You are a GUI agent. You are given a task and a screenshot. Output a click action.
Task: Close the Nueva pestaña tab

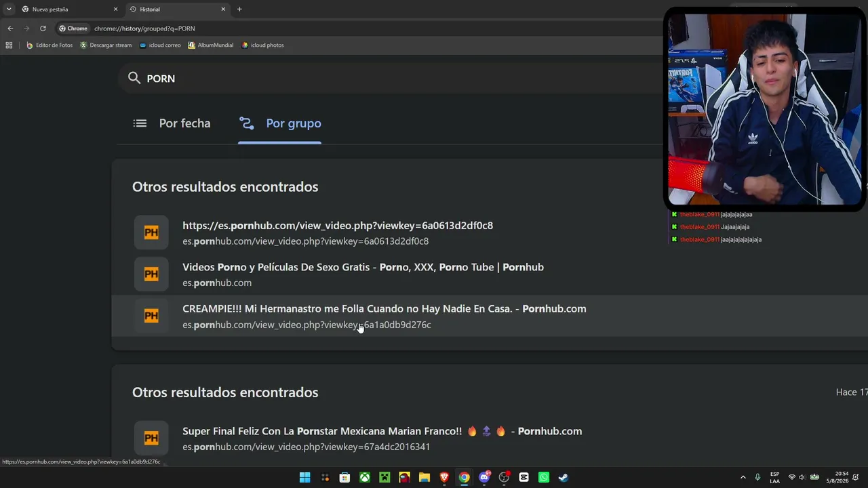click(115, 9)
